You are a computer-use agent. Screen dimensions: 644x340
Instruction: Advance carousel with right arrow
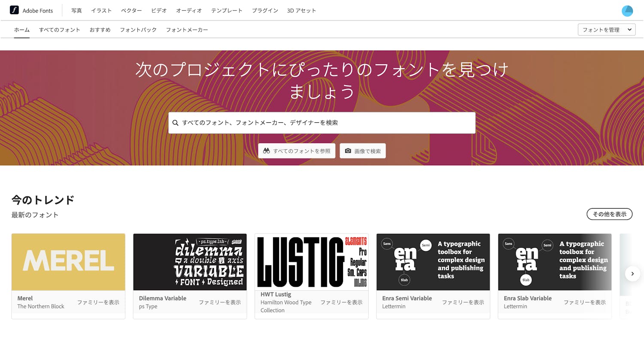pos(632,273)
